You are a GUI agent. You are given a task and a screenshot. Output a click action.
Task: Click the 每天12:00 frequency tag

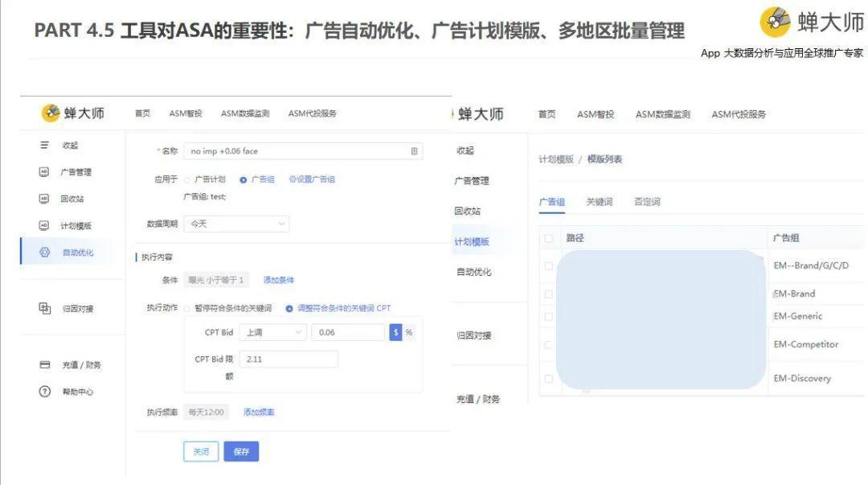206,413
